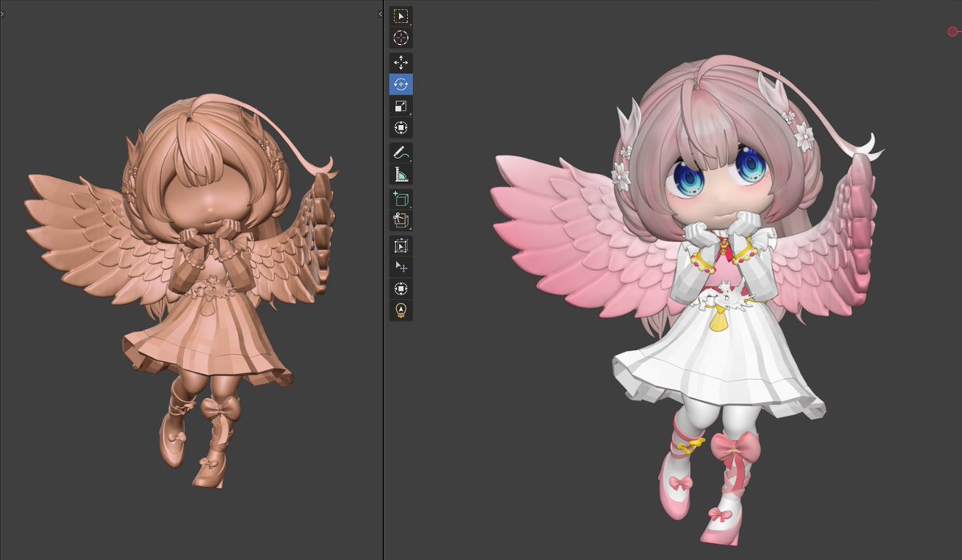Click the highlighted Rotate tool
Screen dimensions: 962x560
click(401, 83)
